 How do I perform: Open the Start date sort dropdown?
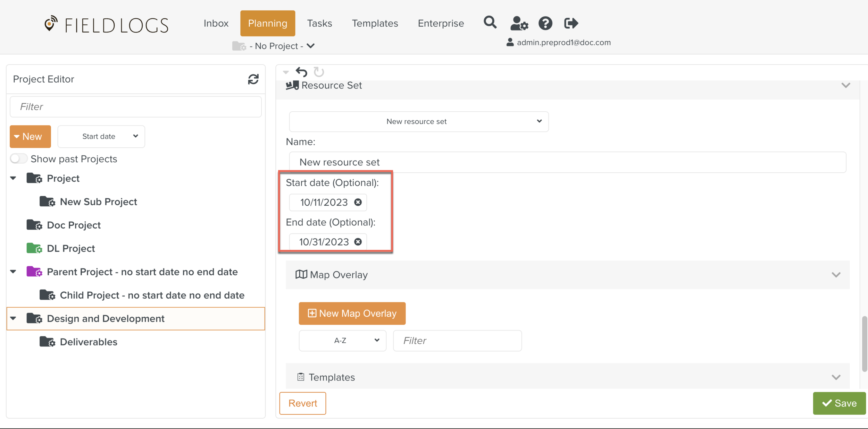[101, 136]
